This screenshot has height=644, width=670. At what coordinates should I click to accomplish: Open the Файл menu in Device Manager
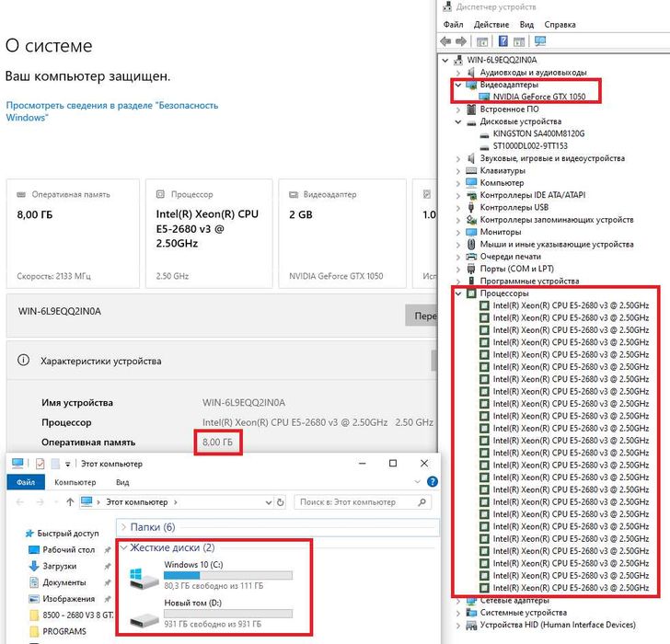pos(453,24)
